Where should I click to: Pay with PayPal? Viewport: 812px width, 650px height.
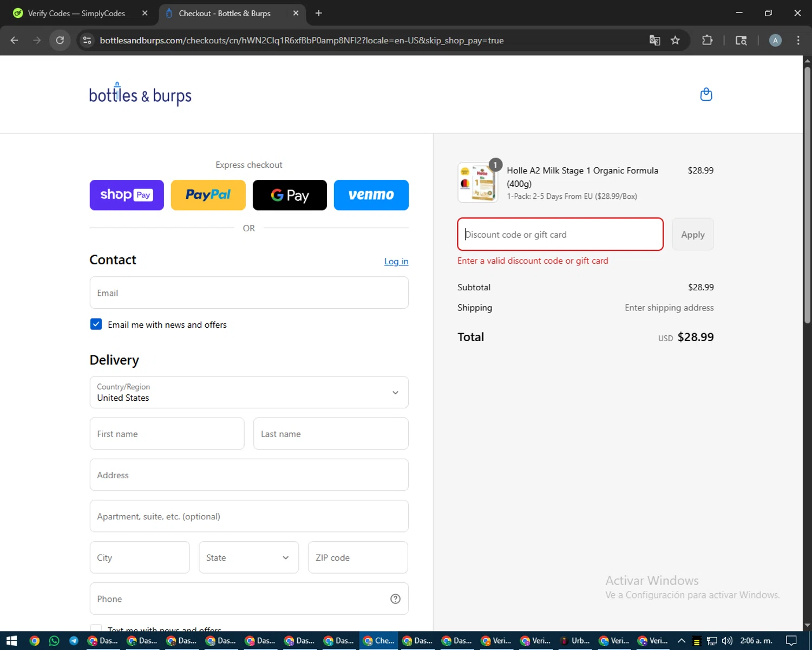208,195
